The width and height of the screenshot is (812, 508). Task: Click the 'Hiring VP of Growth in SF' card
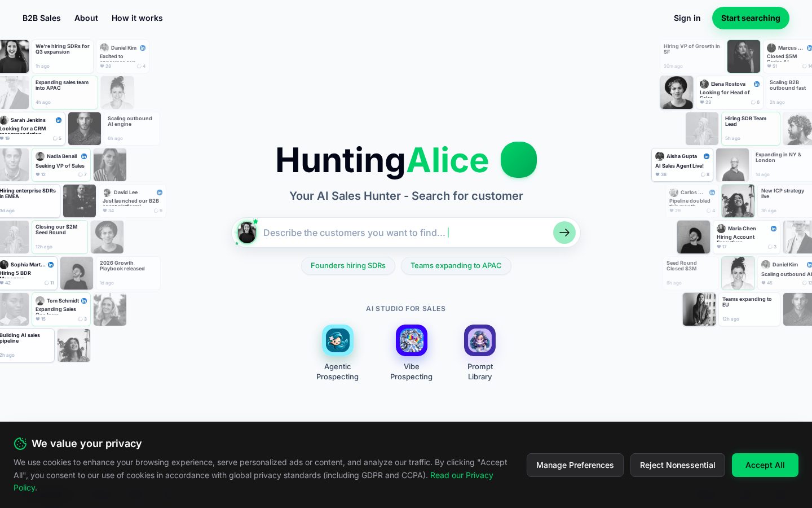click(x=692, y=56)
